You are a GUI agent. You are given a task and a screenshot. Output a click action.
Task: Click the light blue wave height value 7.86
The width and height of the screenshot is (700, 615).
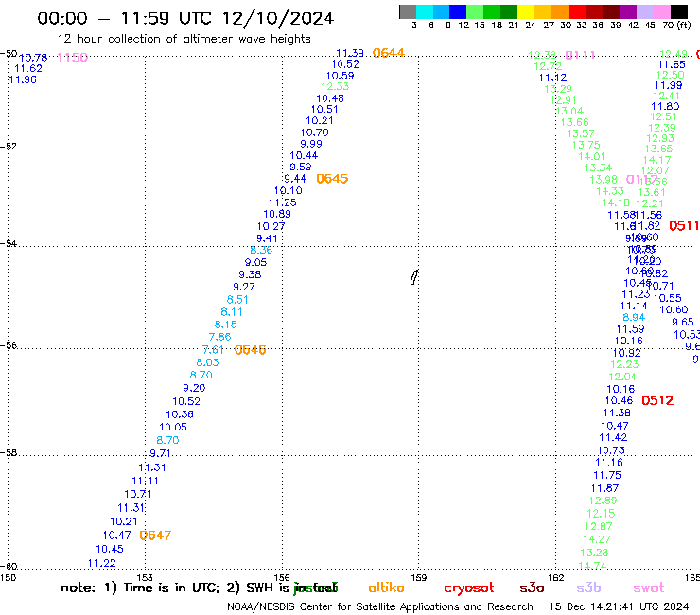219,337
